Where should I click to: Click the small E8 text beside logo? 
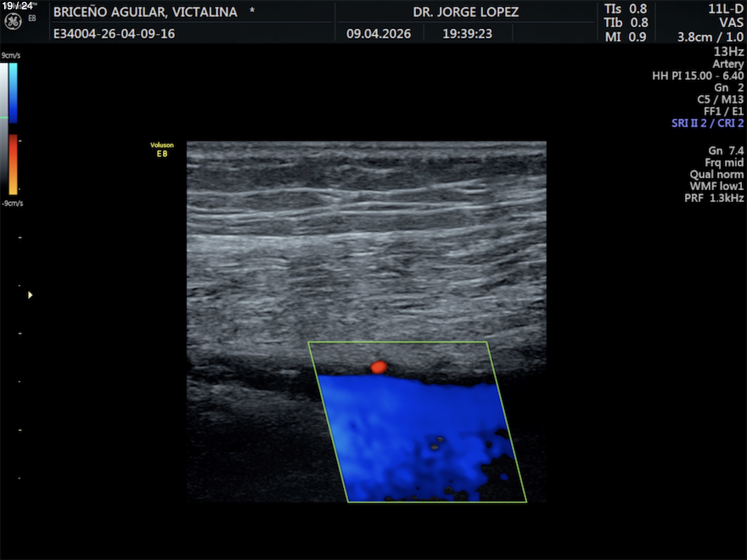32,18
